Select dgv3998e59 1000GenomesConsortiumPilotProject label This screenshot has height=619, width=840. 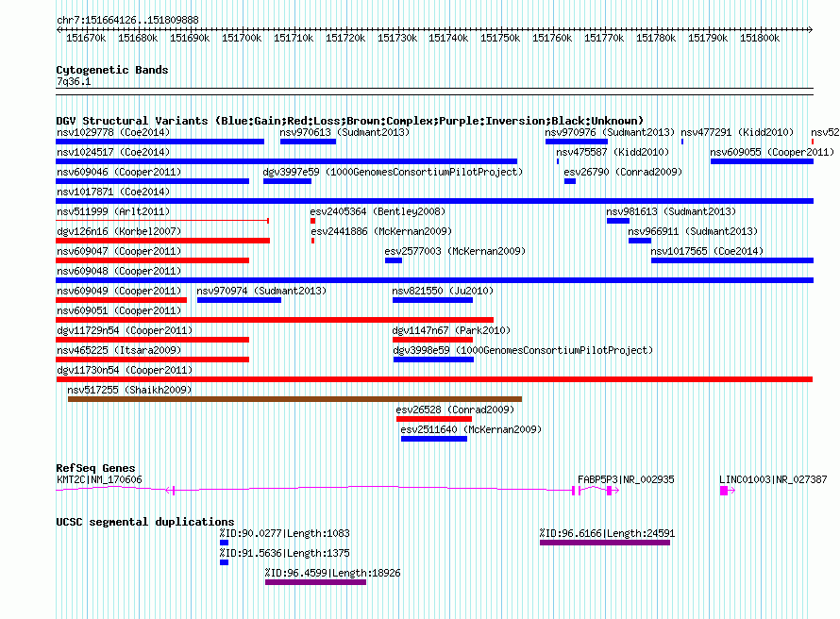(x=523, y=350)
